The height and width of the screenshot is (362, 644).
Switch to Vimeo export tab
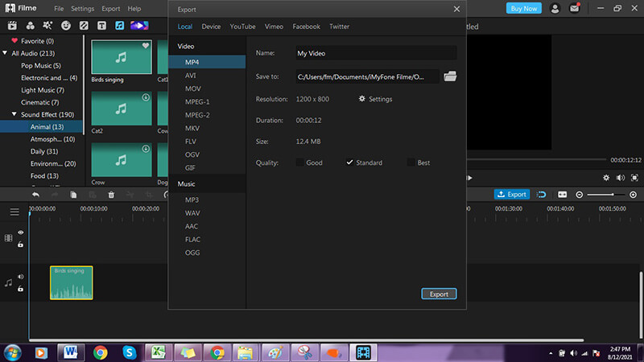(x=274, y=27)
